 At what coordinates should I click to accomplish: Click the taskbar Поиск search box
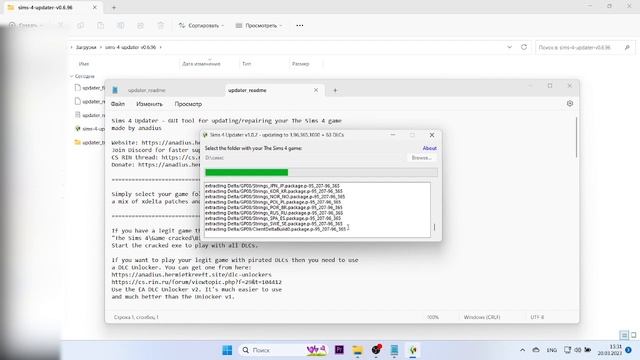pyautogui.click(x=282, y=350)
